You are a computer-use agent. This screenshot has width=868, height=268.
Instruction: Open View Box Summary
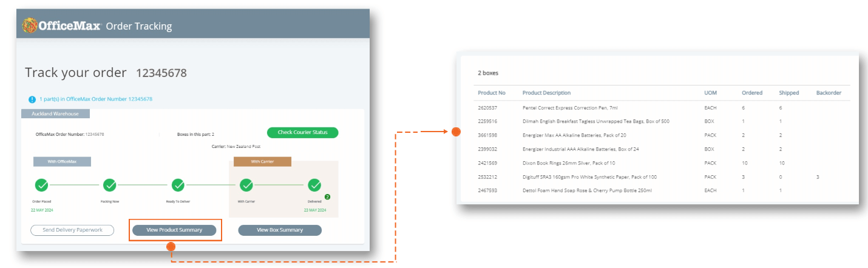pyautogui.click(x=280, y=230)
